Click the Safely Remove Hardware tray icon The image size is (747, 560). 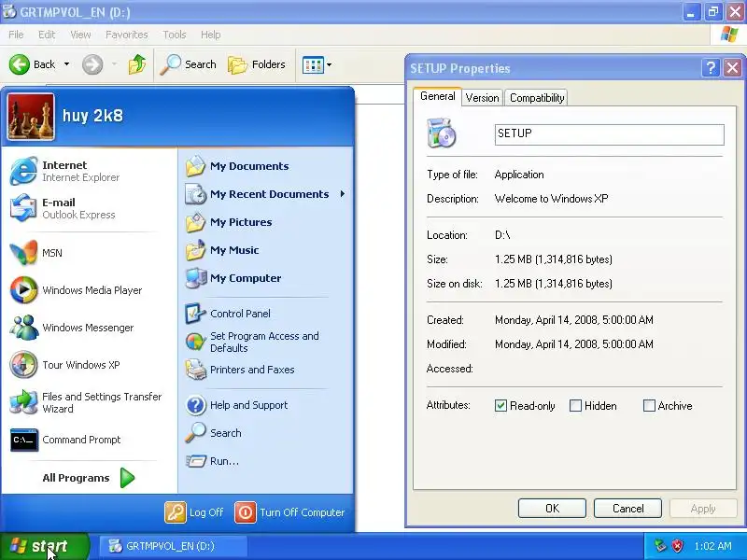point(660,546)
